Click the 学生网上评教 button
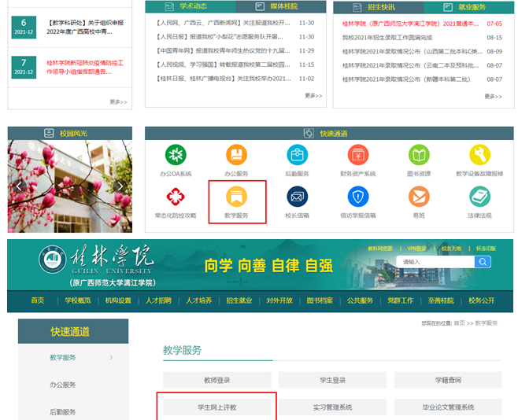Viewport: 518px width, 420px height. (x=217, y=407)
